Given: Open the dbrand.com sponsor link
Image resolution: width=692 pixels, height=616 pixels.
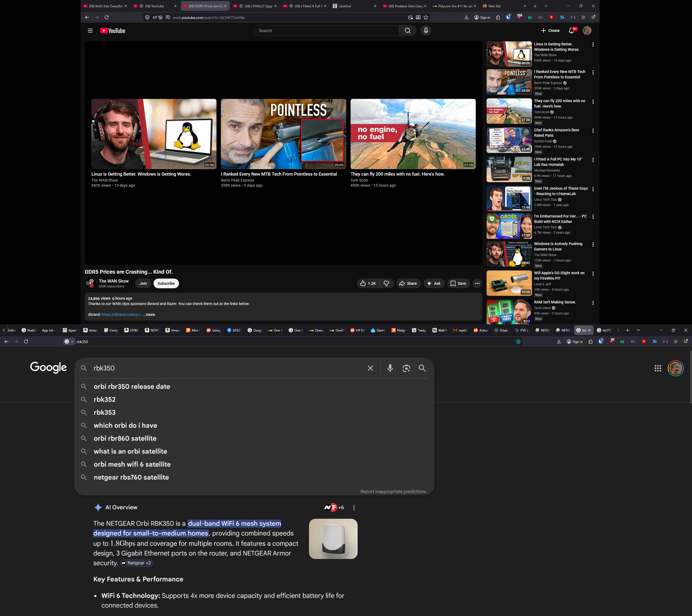Looking at the screenshot, I should [122, 315].
